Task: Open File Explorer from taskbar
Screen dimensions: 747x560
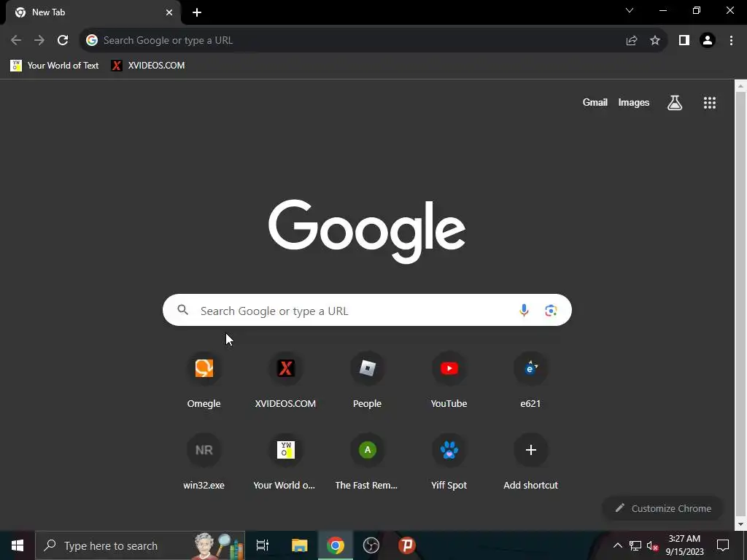Action: [300, 545]
